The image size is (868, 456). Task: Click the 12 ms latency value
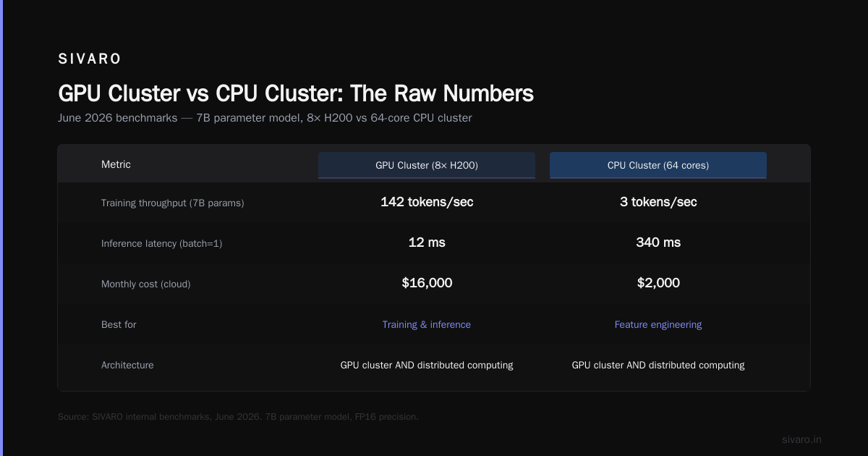click(427, 242)
